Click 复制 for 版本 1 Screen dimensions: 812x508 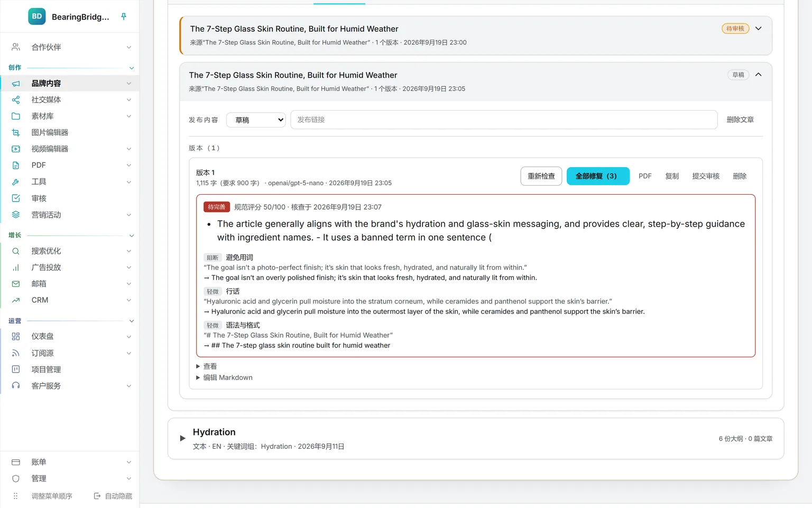[x=672, y=176]
